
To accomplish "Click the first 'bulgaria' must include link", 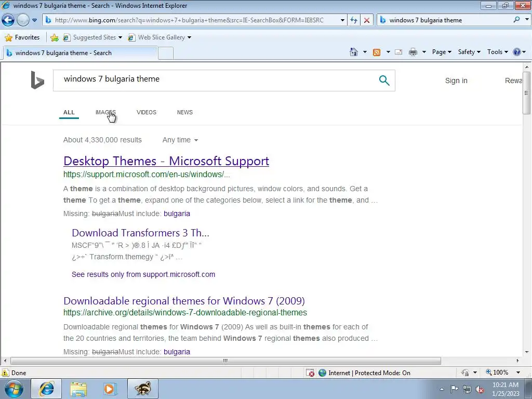I will 177,214.
